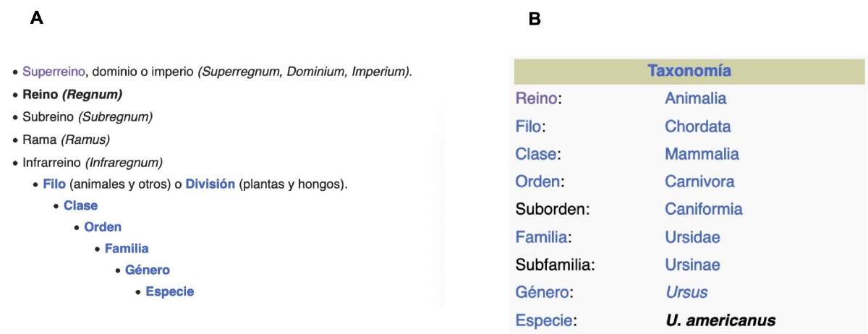
Task: Open the Género link in the list
Action: click(148, 270)
